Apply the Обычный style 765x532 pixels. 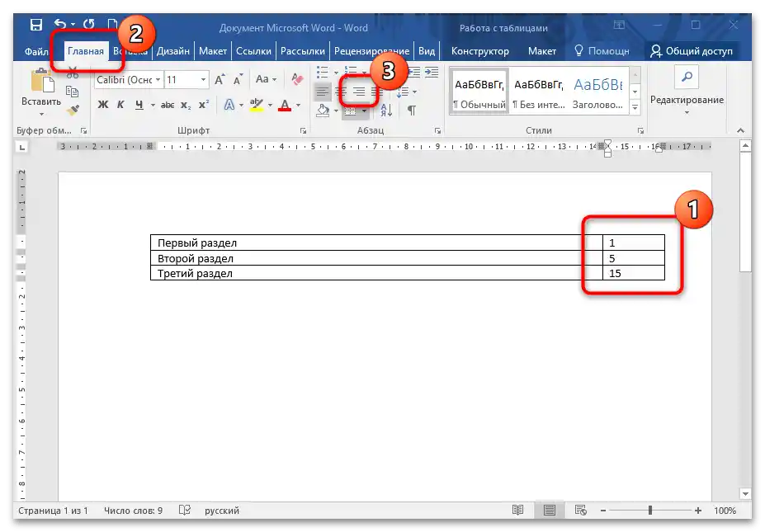tap(479, 92)
